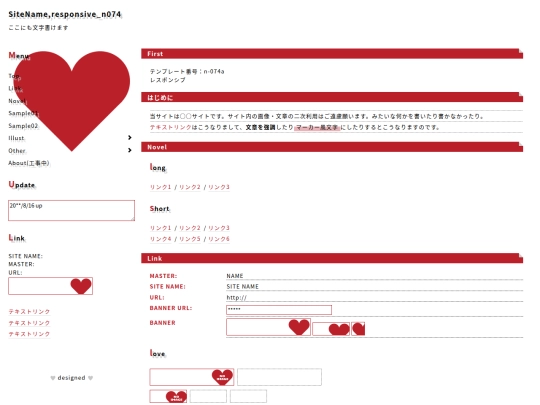540x405 pixels.
Task: Open リンク3 under Short
Action: tap(219, 228)
